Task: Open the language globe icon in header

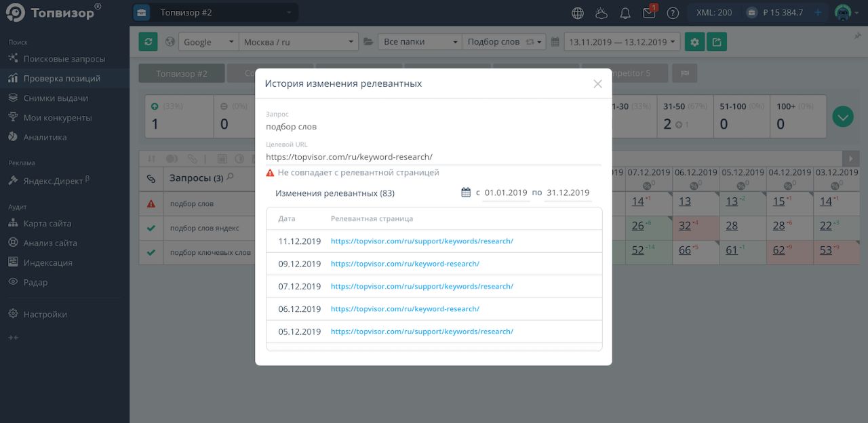Action: point(578,13)
